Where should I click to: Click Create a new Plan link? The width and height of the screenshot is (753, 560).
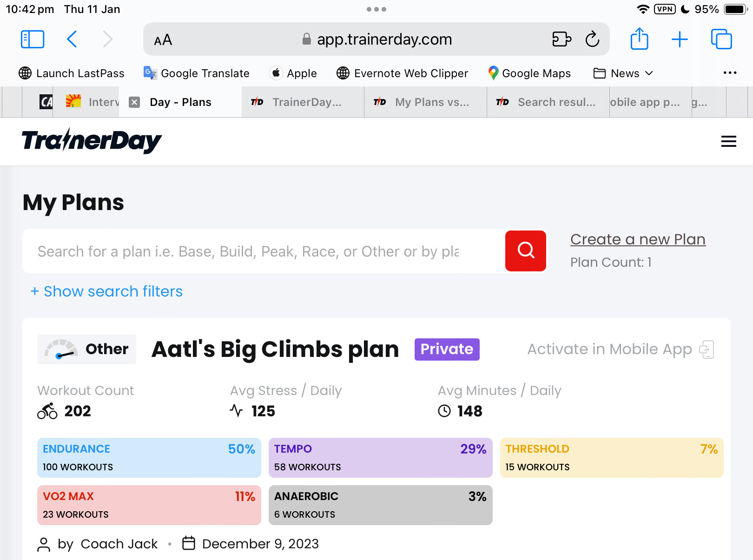(x=638, y=239)
